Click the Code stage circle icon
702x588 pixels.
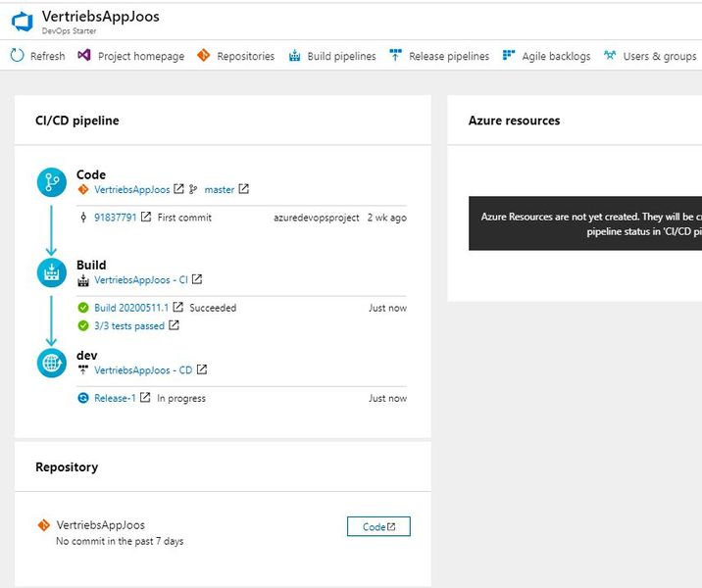[52, 182]
